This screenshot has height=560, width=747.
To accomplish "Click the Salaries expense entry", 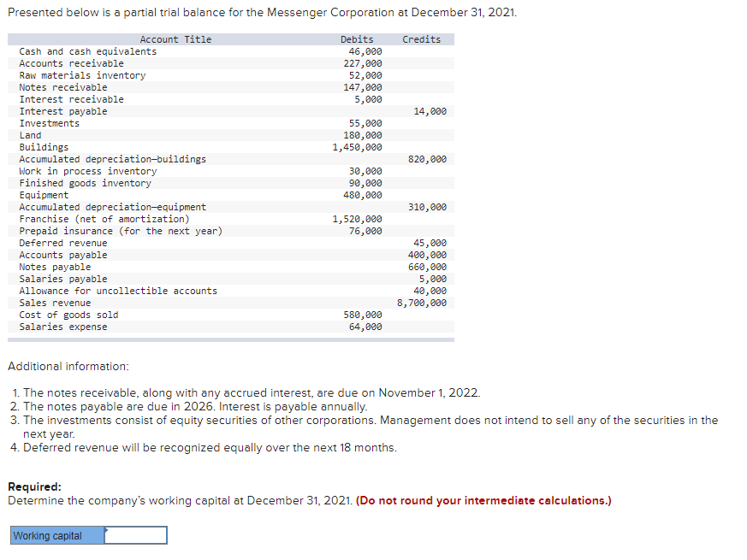I will [66, 326].
